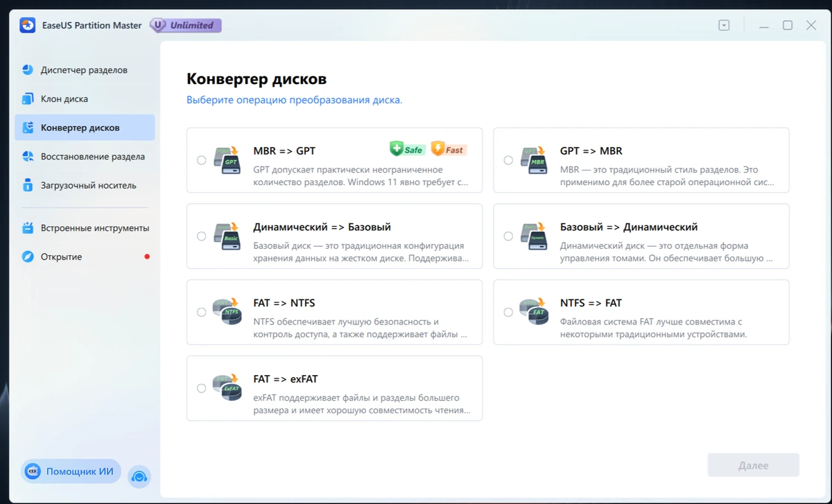Viewport: 832px width, 504px height.
Task: Click the Выберите операцию преобразования диска subtitle
Action: click(295, 100)
